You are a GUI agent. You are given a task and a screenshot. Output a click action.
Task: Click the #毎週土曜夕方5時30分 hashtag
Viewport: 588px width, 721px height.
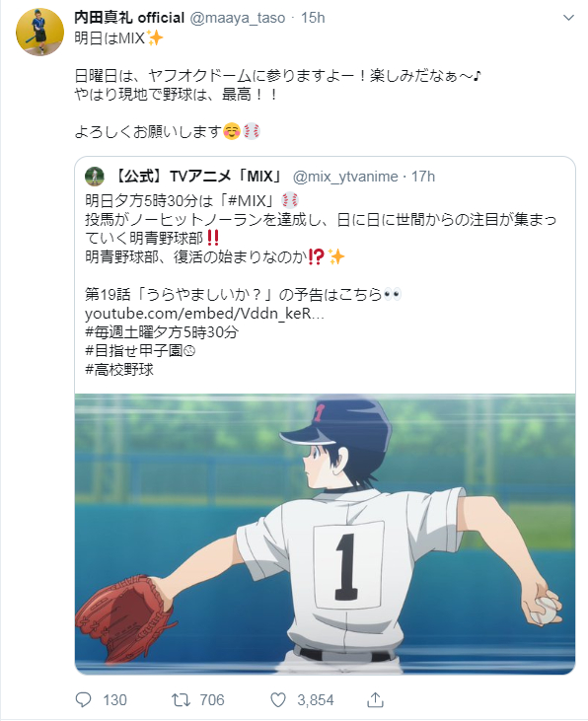[162, 332]
